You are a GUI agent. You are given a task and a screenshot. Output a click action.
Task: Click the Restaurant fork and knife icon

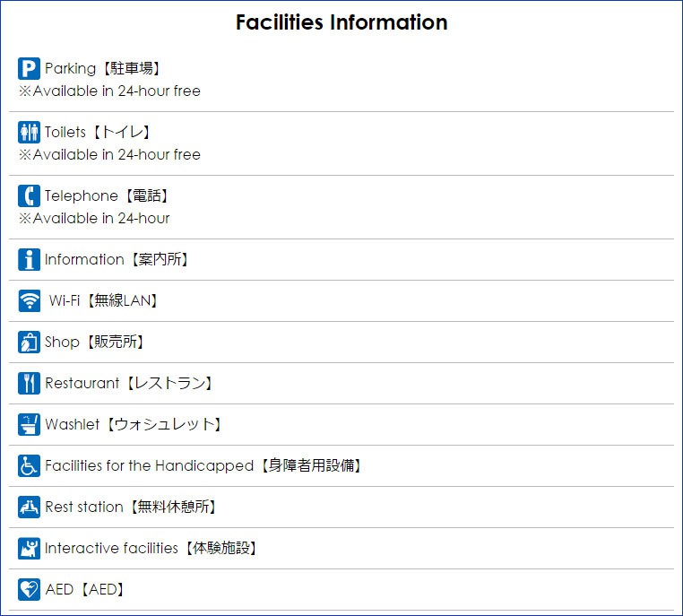29,383
